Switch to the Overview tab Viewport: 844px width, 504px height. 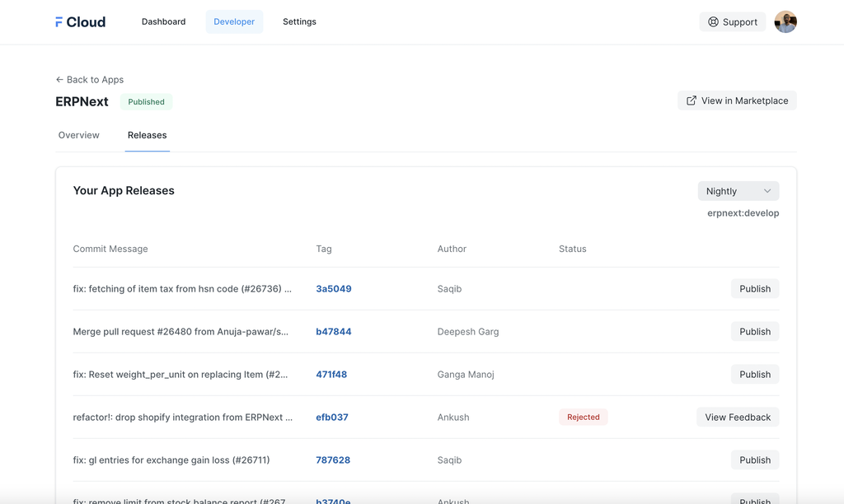79,135
